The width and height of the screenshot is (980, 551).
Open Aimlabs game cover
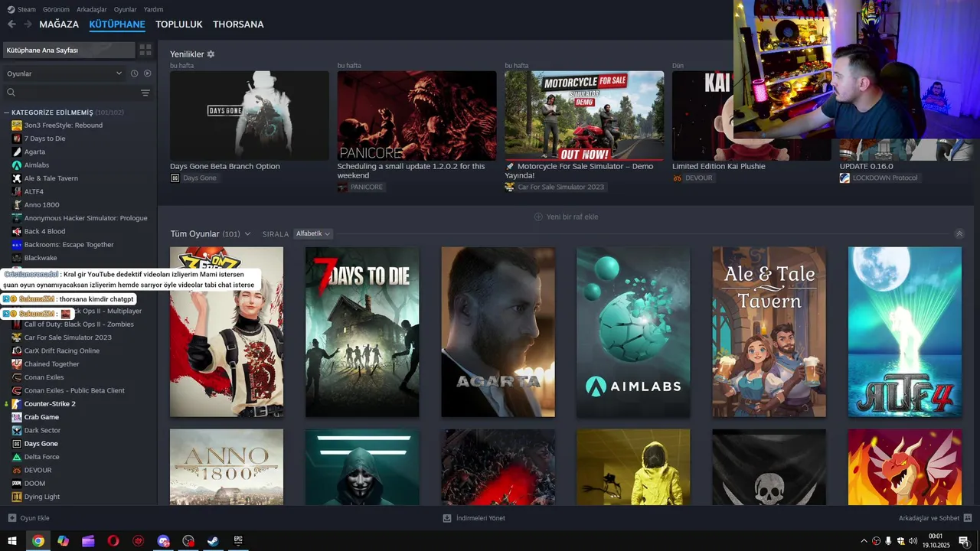click(x=633, y=331)
